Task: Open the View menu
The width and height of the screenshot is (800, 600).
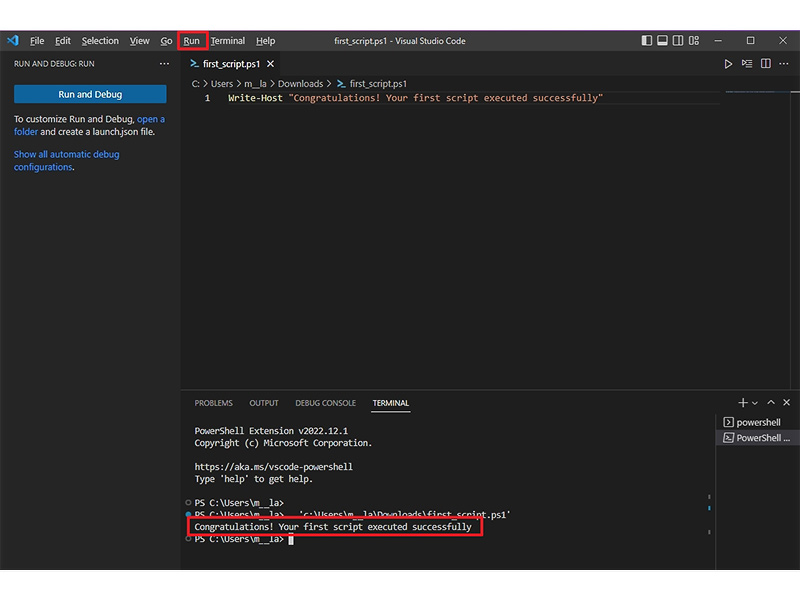Action: 139,41
